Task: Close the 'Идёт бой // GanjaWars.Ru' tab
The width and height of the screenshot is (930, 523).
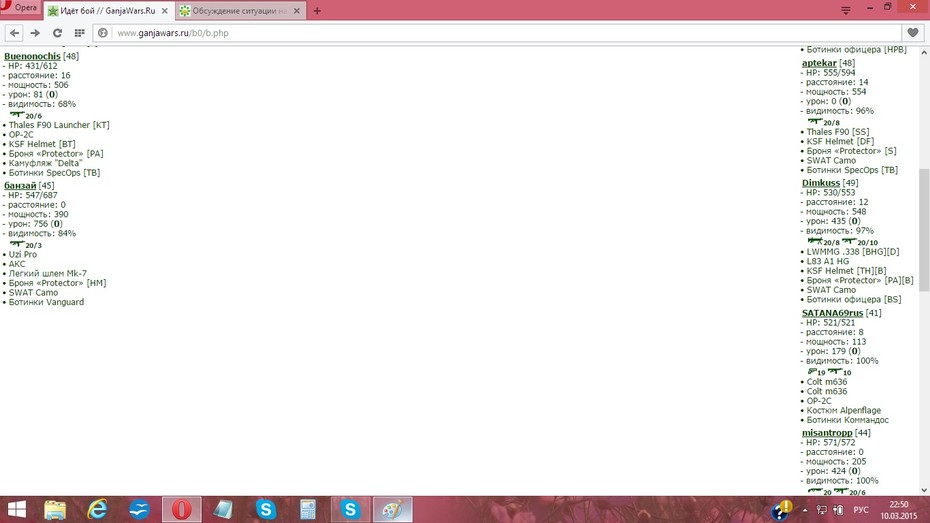Action: pyautogui.click(x=165, y=11)
